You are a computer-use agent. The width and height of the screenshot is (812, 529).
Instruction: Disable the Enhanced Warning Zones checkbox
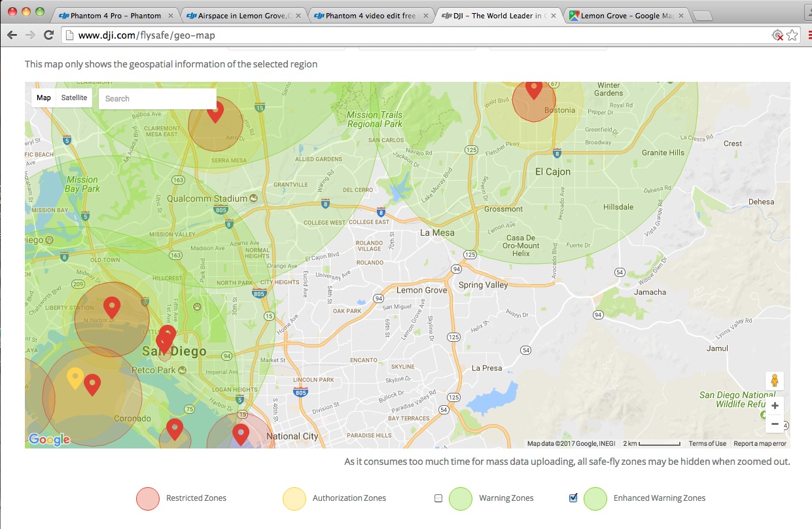coord(573,498)
